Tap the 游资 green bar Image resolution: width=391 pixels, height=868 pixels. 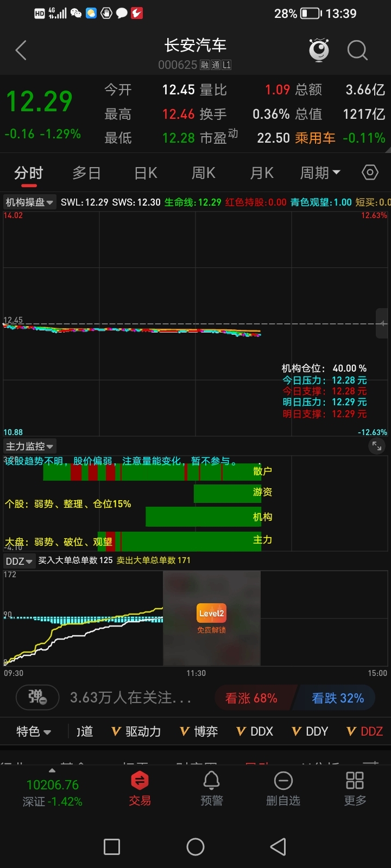[x=228, y=493]
